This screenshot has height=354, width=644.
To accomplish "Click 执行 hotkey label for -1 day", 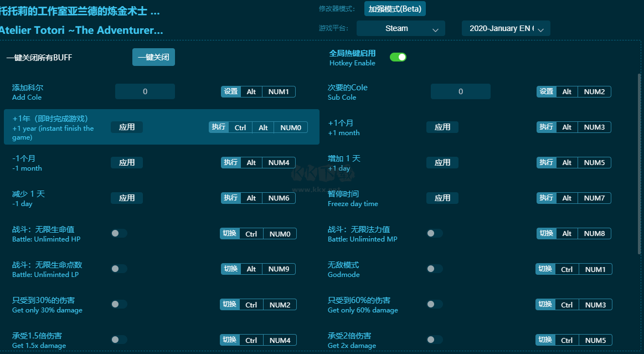I will (231, 198).
